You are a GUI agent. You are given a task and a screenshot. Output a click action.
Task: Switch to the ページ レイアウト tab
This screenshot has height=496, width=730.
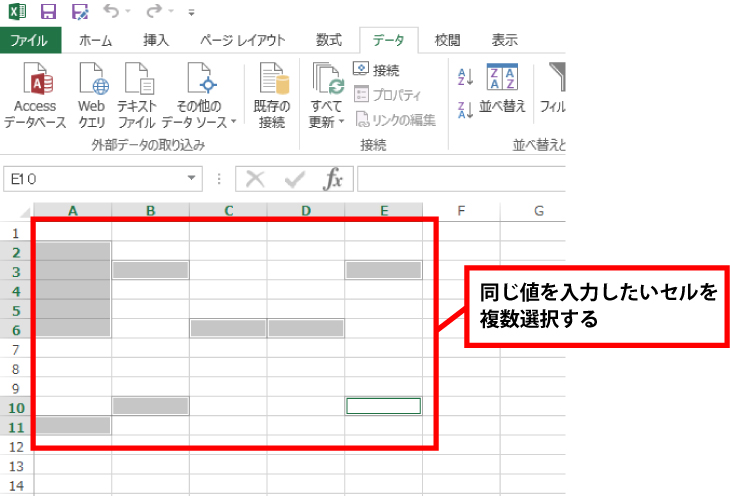click(243, 40)
